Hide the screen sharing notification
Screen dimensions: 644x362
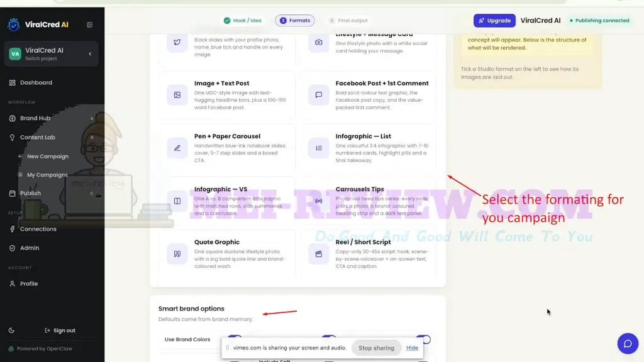[x=412, y=348]
